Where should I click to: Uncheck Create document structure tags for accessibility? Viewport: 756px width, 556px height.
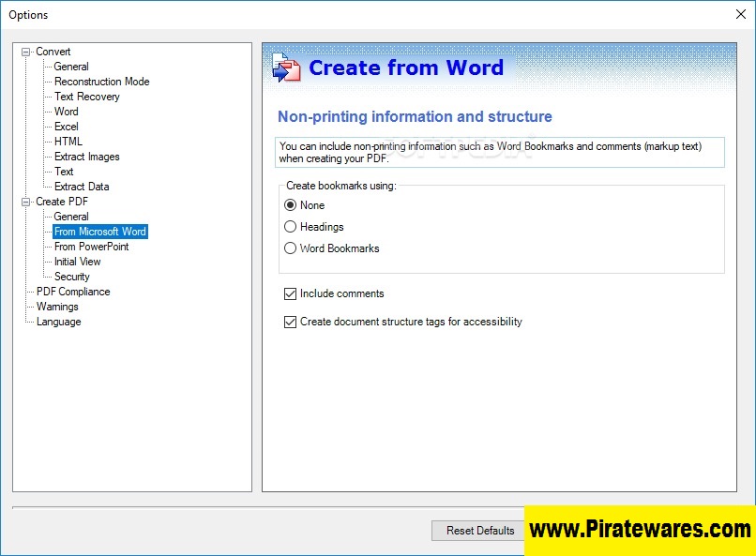(x=291, y=322)
